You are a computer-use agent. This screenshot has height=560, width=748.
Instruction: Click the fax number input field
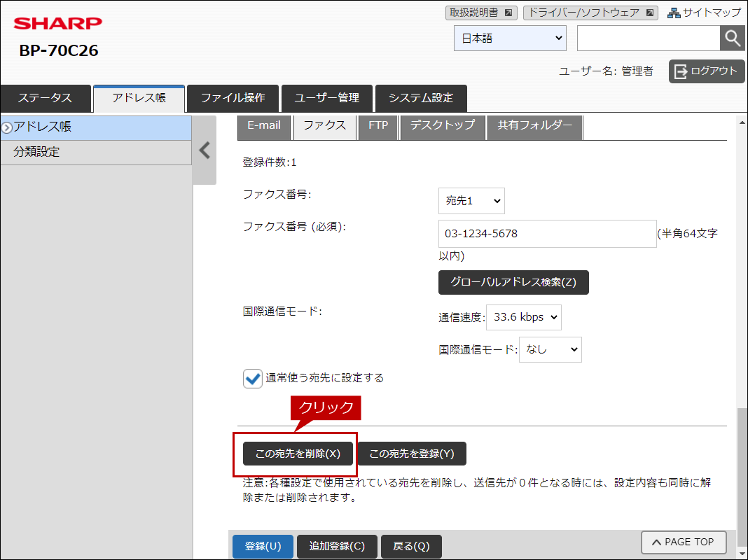coord(547,234)
